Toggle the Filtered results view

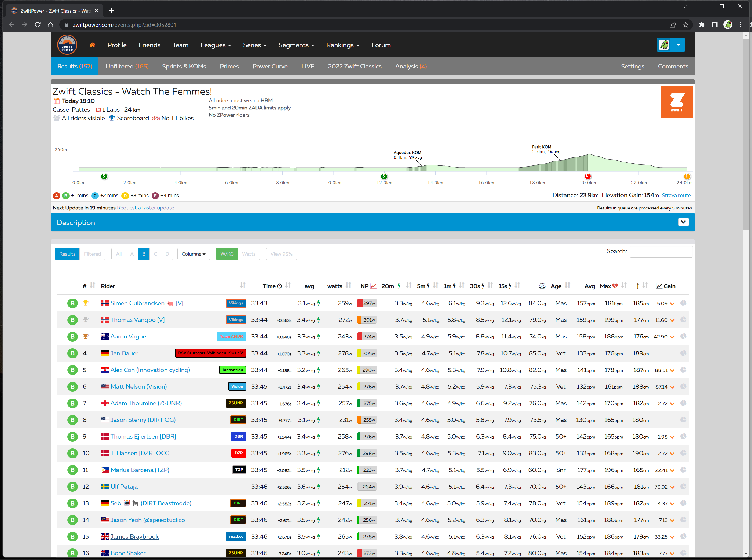[92, 254]
